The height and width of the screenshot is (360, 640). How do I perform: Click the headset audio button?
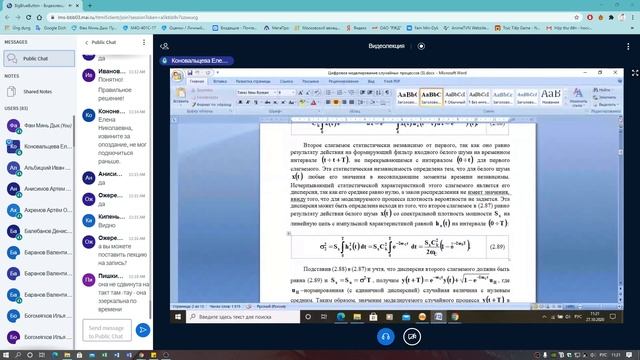385,337
